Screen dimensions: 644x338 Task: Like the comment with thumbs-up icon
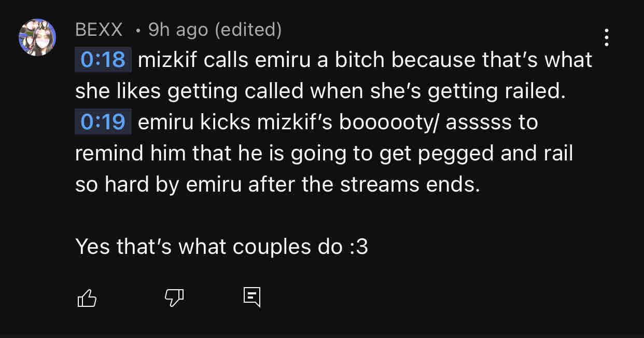[x=87, y=298]
